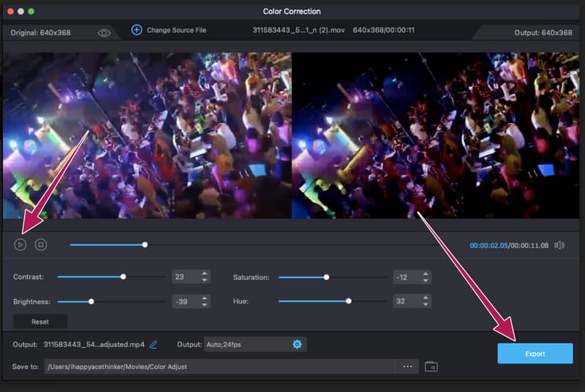Click the Hue value stepper arrows

[426, 301]
